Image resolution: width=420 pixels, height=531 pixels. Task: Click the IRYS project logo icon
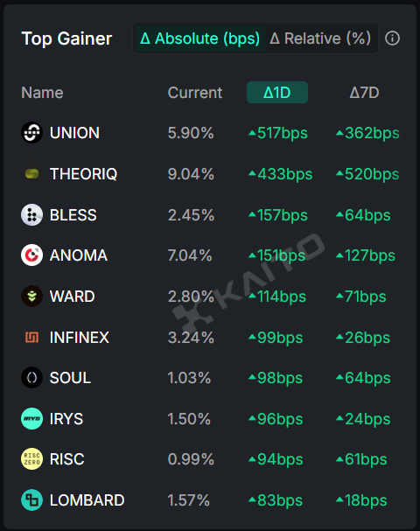[31, 418]
